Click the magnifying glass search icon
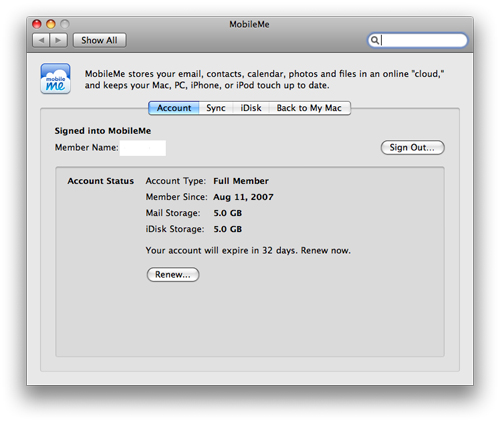The height and width of the screenshot is (422, 500). coord(375,40)
